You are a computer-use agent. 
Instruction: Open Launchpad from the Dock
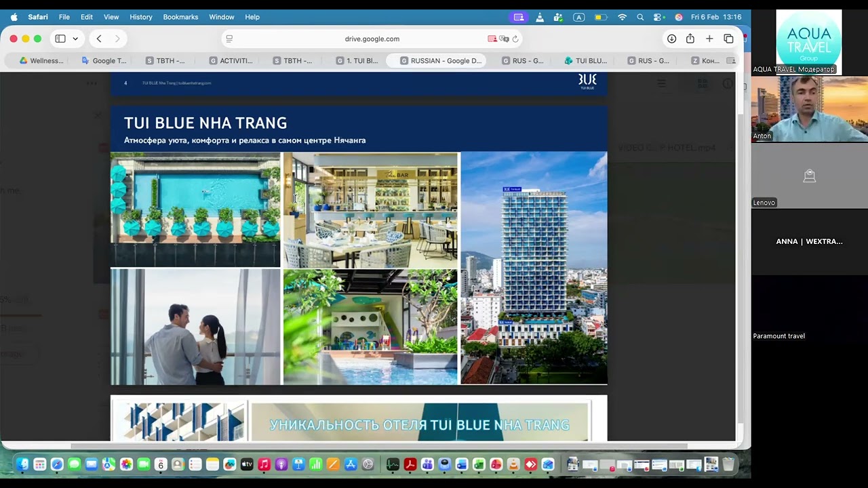point(40,464)
